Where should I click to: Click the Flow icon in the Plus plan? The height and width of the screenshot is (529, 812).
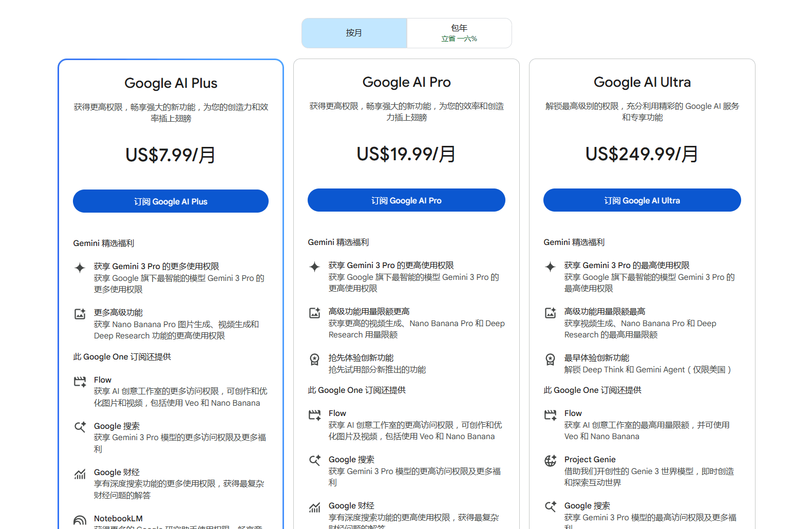click(80, 381)
